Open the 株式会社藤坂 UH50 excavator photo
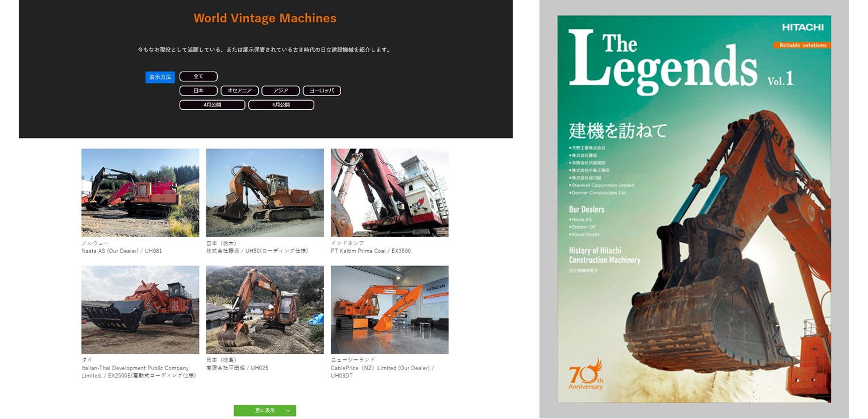Image resolution: width=868 pixels, height=419 pixels. point(264,193)
